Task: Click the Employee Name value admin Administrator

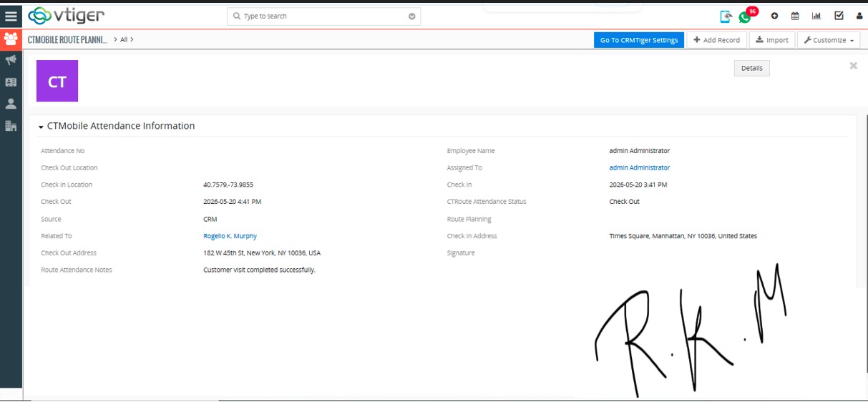Action: click(x=639, y=151)
